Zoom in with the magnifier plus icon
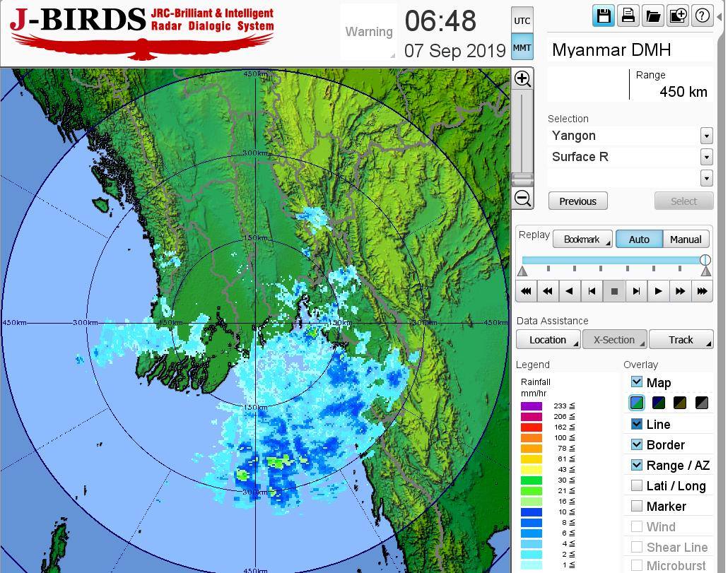Viewport: 728px width, 573px height. (522, 78)
